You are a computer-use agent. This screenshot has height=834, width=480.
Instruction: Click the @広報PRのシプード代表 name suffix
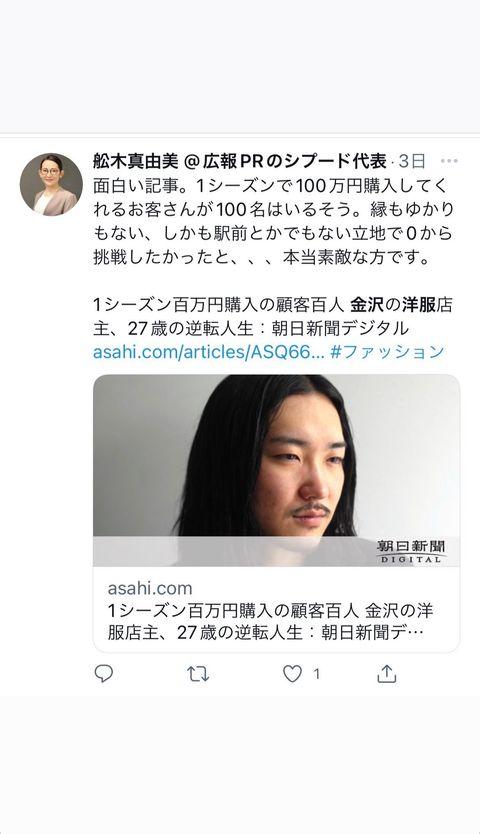point(285,161)
